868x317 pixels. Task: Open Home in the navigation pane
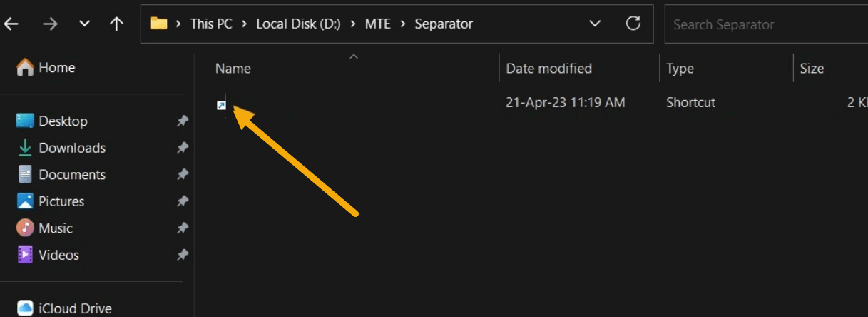(56, 67)
